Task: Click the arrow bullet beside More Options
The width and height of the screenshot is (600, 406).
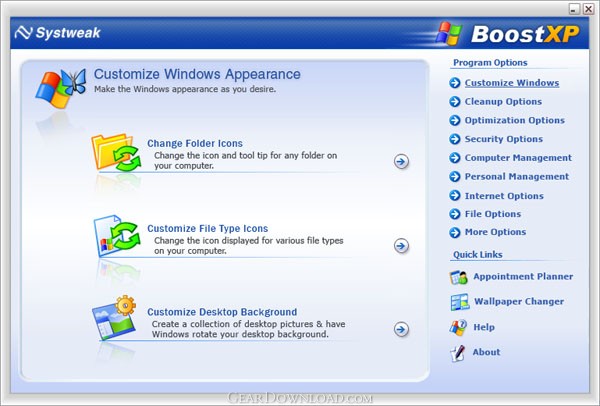Action: (x=455, y=232)
